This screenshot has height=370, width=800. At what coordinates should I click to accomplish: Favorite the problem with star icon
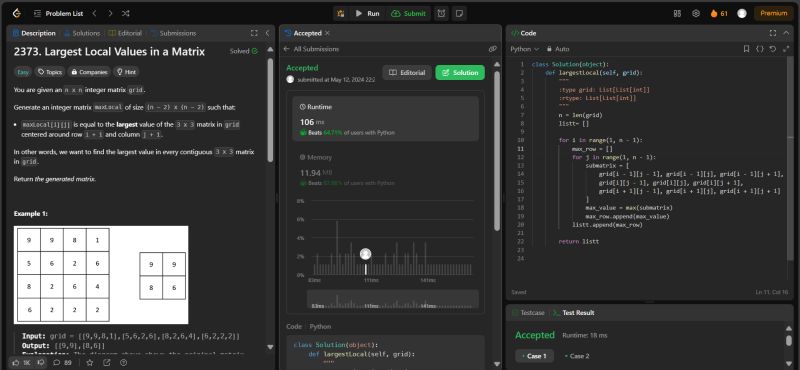coord(89,362)
